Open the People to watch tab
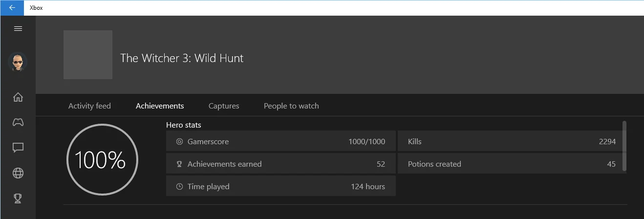The width and height of the screenshot is (644, 219). 291,106
